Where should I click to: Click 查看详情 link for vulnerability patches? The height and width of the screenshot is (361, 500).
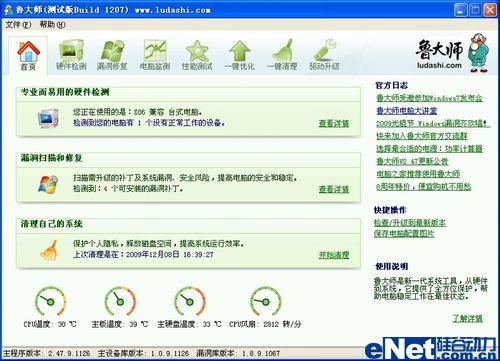pyautogui.click(x=334, y=189)
